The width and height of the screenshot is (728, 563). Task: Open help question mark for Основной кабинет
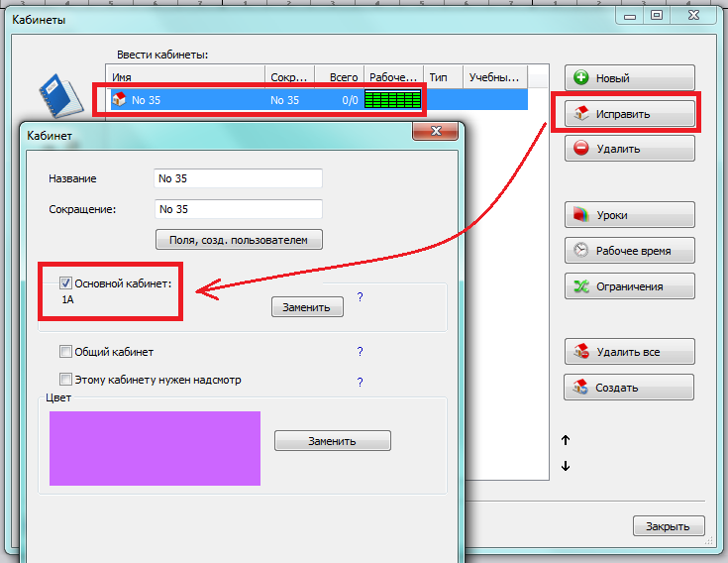(x=360, y=296)
